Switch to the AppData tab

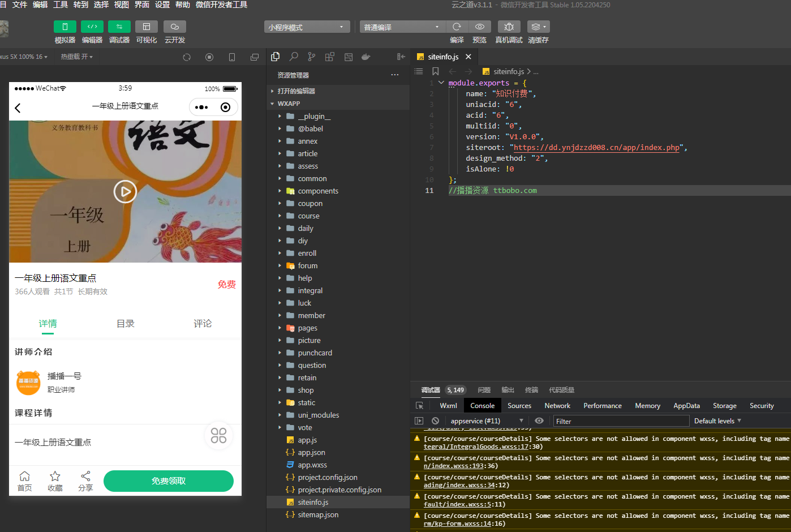click(686, 406)
